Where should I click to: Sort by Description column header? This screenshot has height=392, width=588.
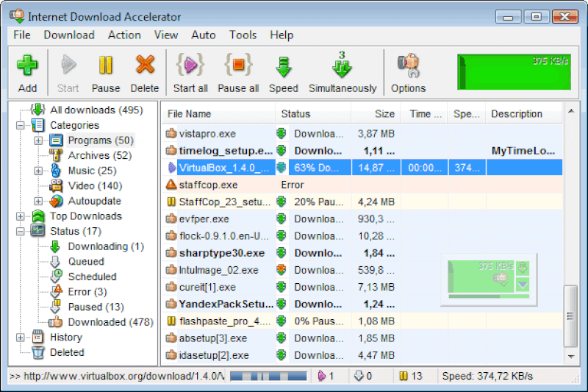[524, 114]
